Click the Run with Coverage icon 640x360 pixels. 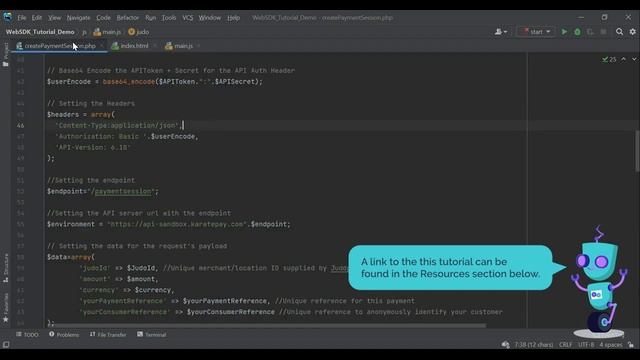590,32
